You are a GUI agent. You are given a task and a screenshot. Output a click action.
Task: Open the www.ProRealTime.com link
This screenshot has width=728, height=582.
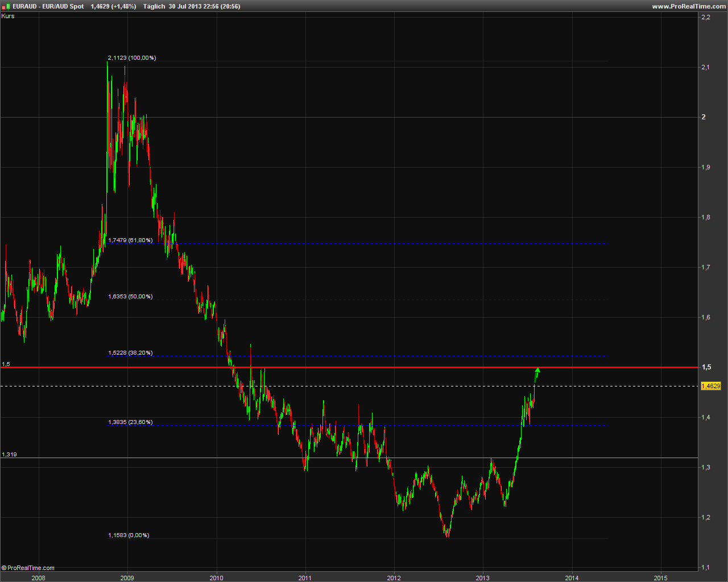(x=689, y=6)
